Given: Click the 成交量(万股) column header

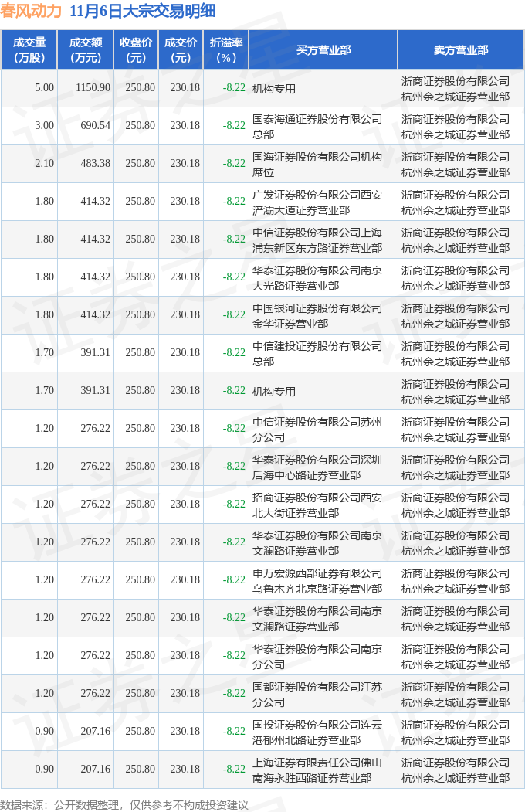Looking at the screenshot, I should coord(29,50).
